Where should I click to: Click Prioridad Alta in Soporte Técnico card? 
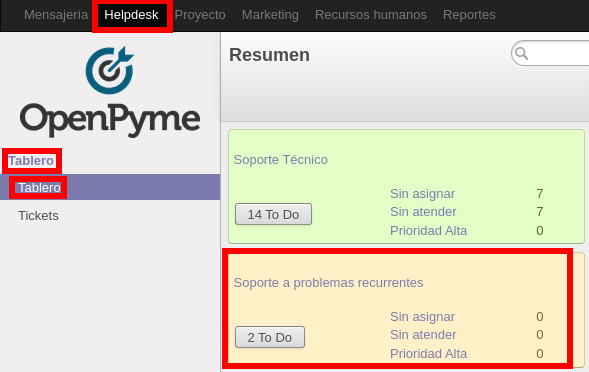428,230
